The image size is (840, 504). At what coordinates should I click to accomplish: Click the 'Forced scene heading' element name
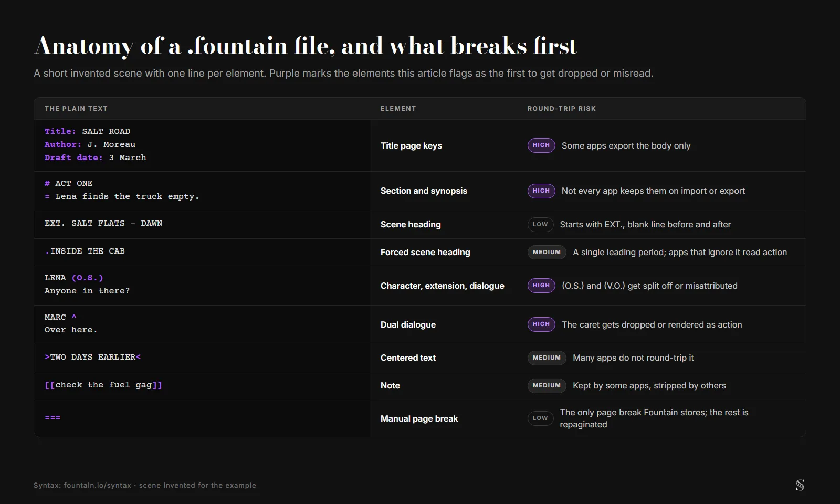click(426, 252)
